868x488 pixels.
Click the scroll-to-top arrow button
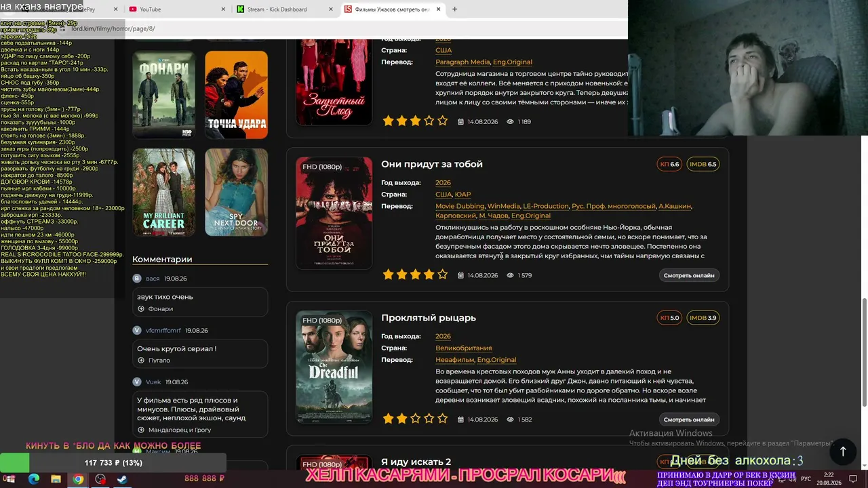(x=843, y=451)
